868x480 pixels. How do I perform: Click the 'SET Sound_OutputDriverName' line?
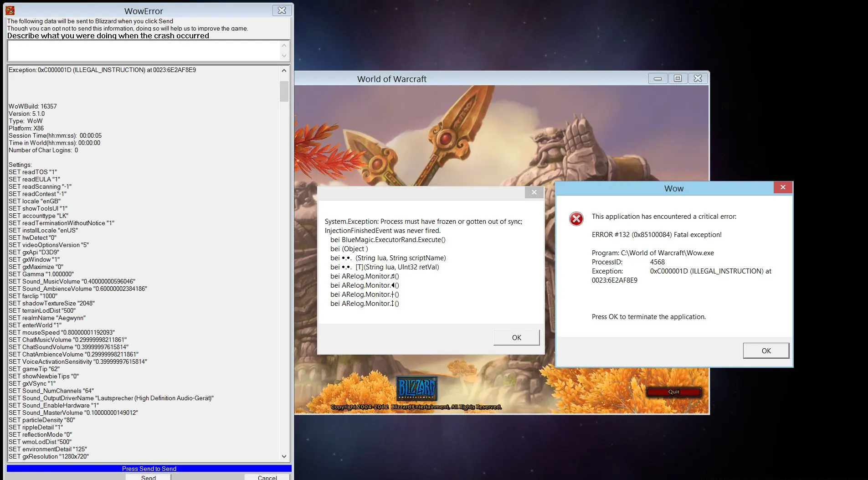[111, 398]
